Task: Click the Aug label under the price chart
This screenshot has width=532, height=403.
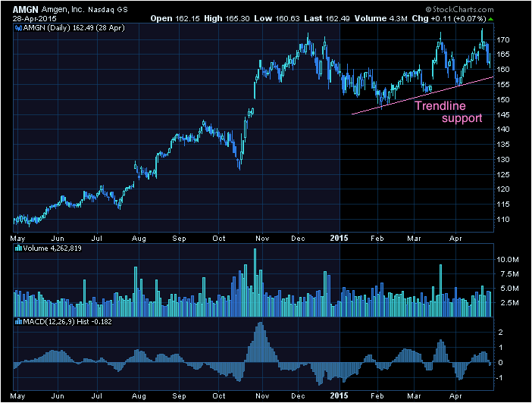Action: [x=139, y=239]
